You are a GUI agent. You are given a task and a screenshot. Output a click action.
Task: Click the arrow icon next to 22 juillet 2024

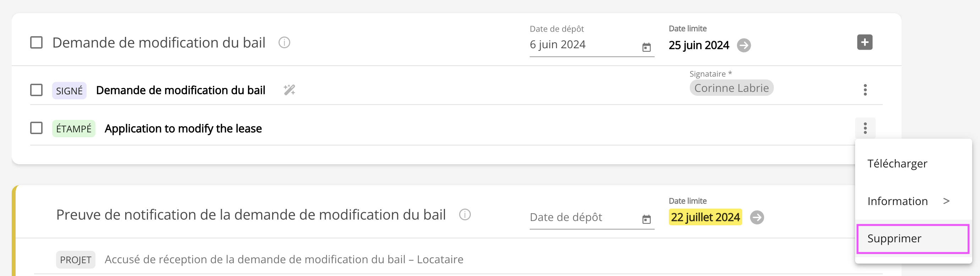[757, 217]
